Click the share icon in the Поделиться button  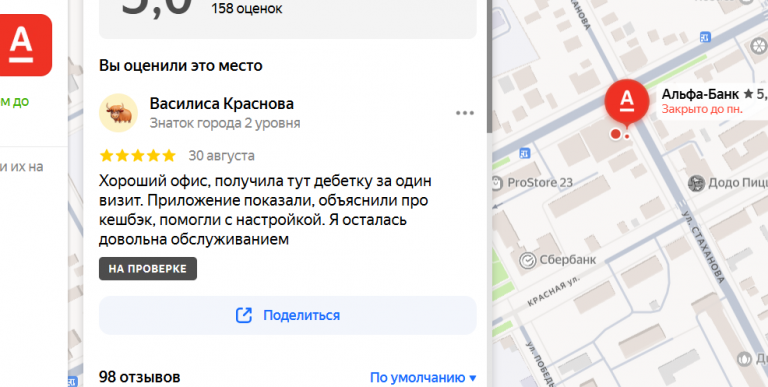pyautogui.click(x=243, y=315)
